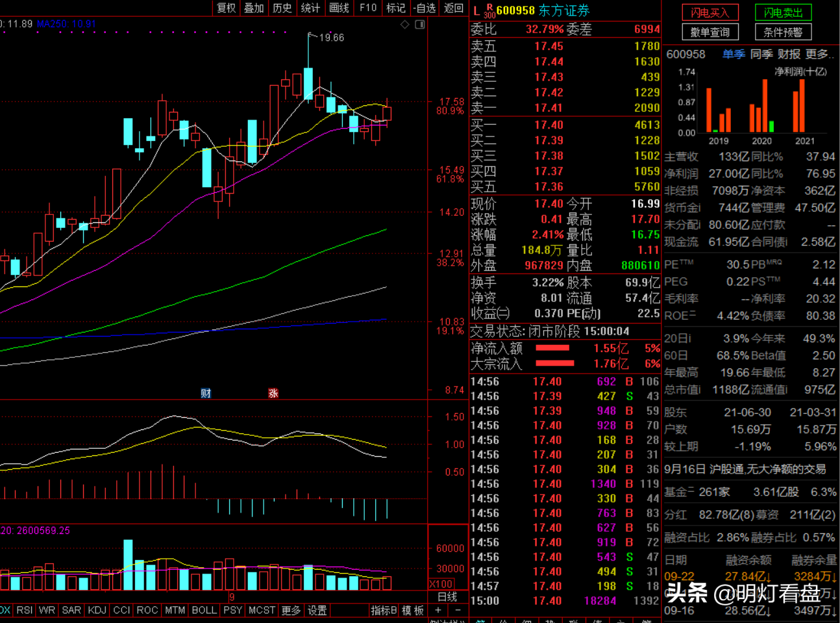Switch to 单季 quarterly tab
Viewport: 840px width, 623px height.
[x=734, y=54]
